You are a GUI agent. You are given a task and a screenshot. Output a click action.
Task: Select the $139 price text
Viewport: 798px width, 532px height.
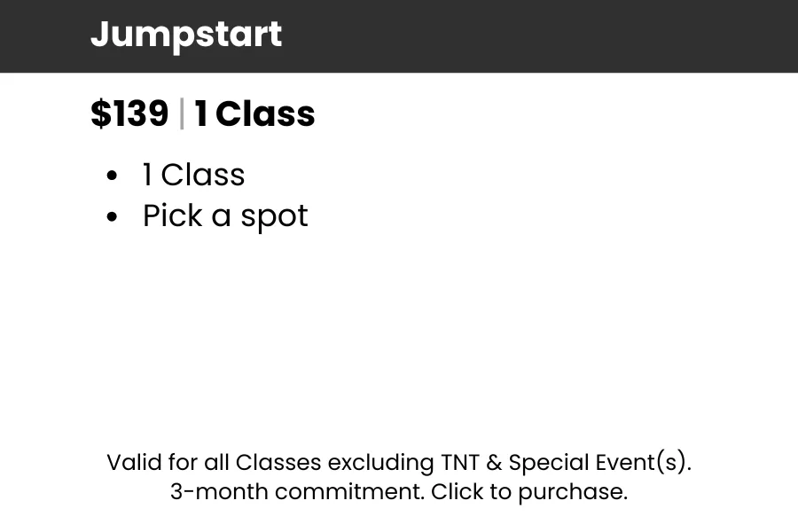(x=129, y=113)
